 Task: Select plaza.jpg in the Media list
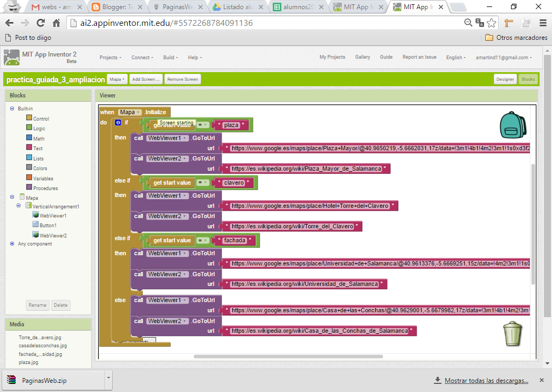coord(29,362)
